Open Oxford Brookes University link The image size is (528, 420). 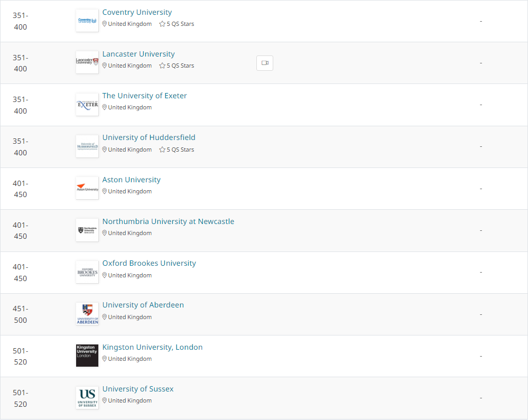pyautogui.click(x=149, y=263)
